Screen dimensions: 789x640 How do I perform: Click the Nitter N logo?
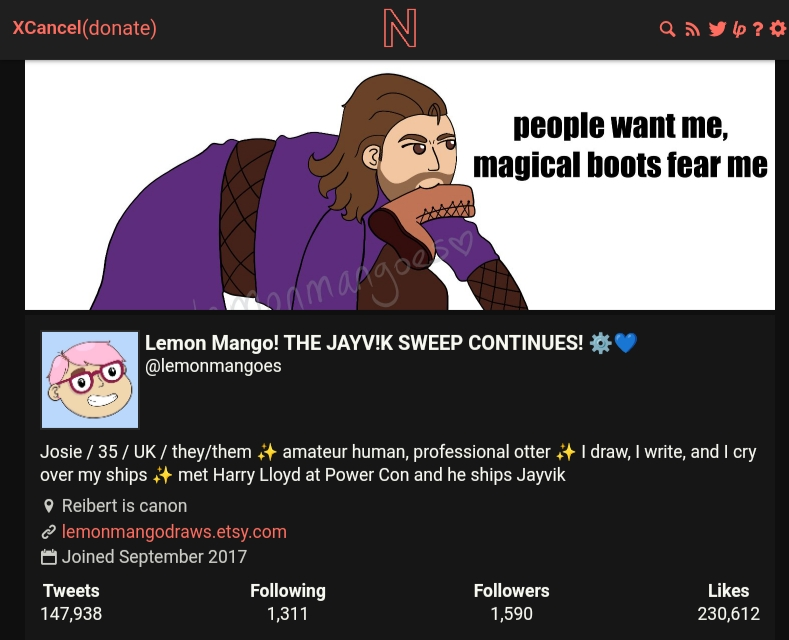coord(400,28)
